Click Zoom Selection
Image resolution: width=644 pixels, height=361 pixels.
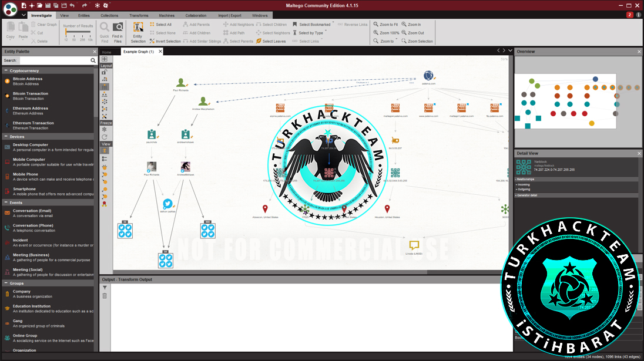pos(417,41)
